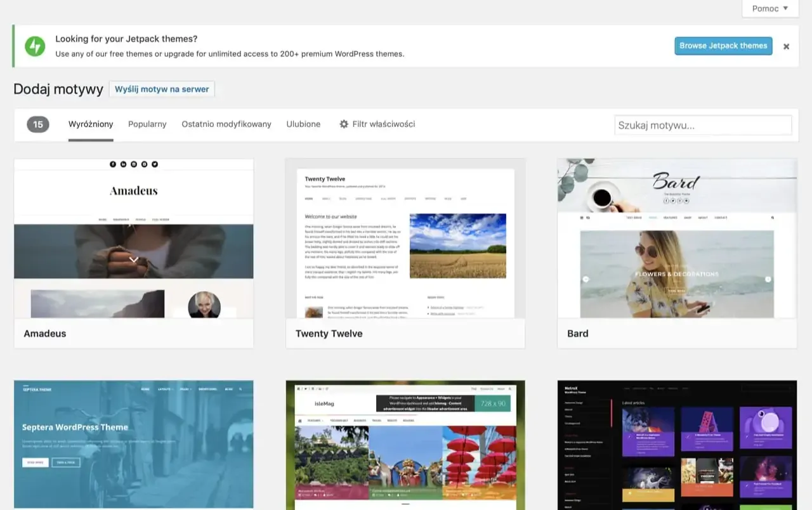Click the down-chevron arrow in Amadeus preview

pyautogui.click(x=133, y=259)
